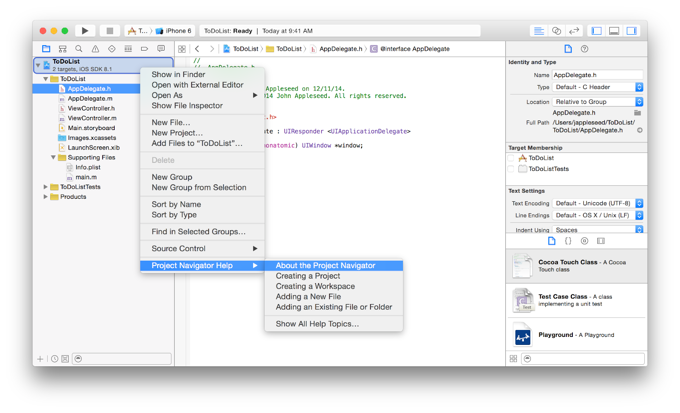Open the related items grid button
Viewport: 680px width, 413px height.
tap(182, 49)
